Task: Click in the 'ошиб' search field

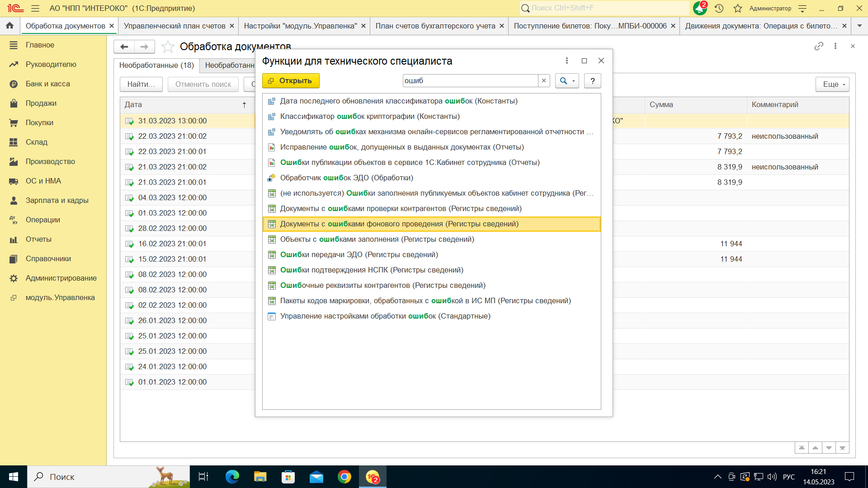Action: (470, 80)
